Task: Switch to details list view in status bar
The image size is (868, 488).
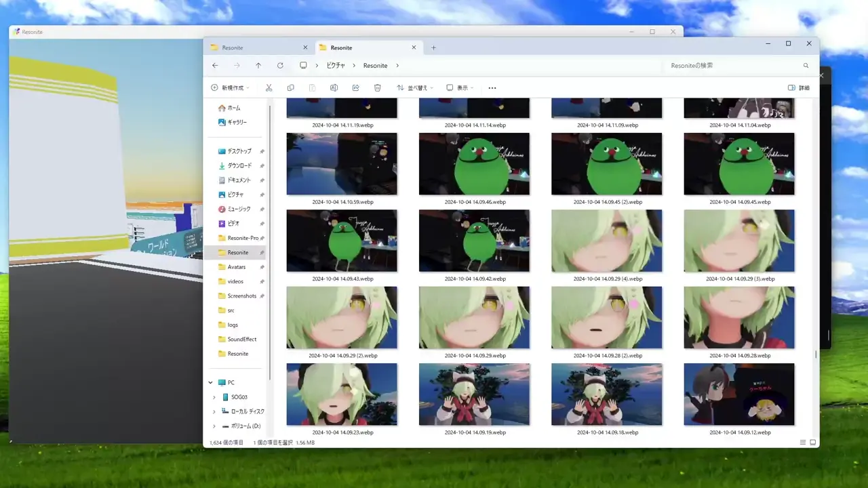Action: pyautogui.click(x=803, y=443)
